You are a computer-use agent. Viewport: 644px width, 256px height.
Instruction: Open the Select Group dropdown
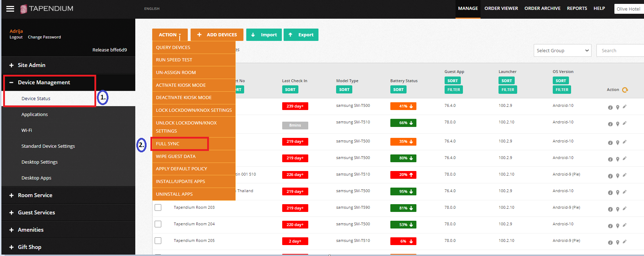pyautogui.click(x=562, y=50)
